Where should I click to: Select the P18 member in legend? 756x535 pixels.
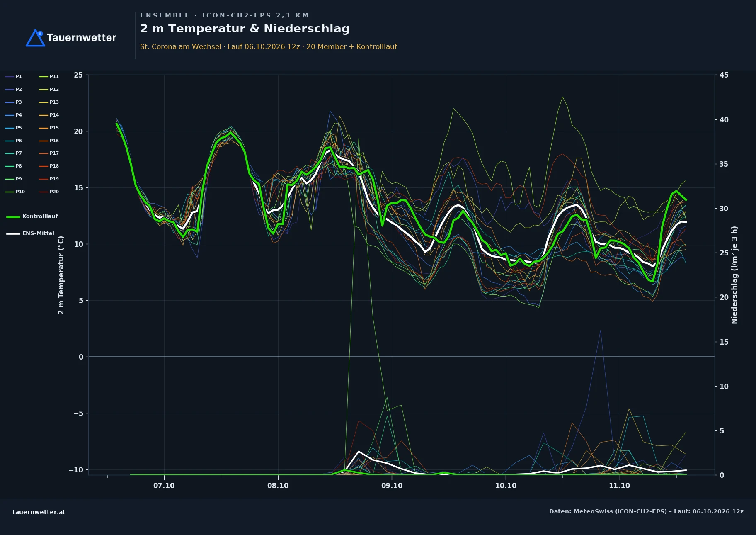(49, 166)
